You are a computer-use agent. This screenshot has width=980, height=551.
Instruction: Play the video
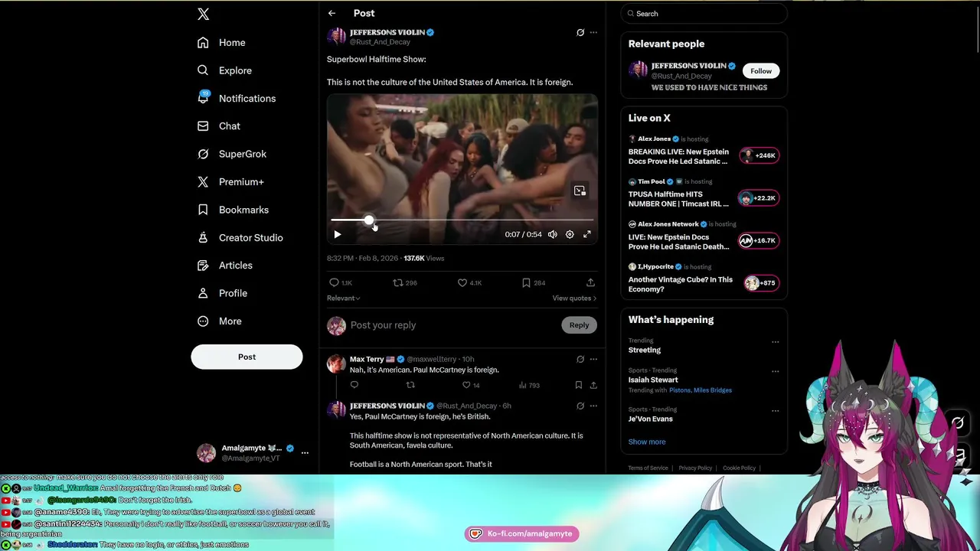coord(337,234)
